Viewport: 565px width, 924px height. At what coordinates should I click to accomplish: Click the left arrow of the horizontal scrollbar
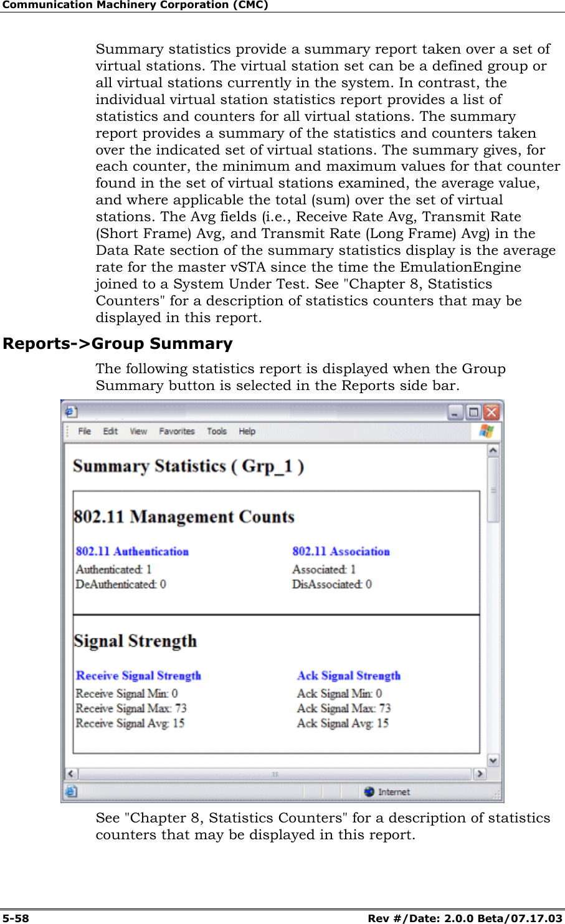tap(70, 774)
